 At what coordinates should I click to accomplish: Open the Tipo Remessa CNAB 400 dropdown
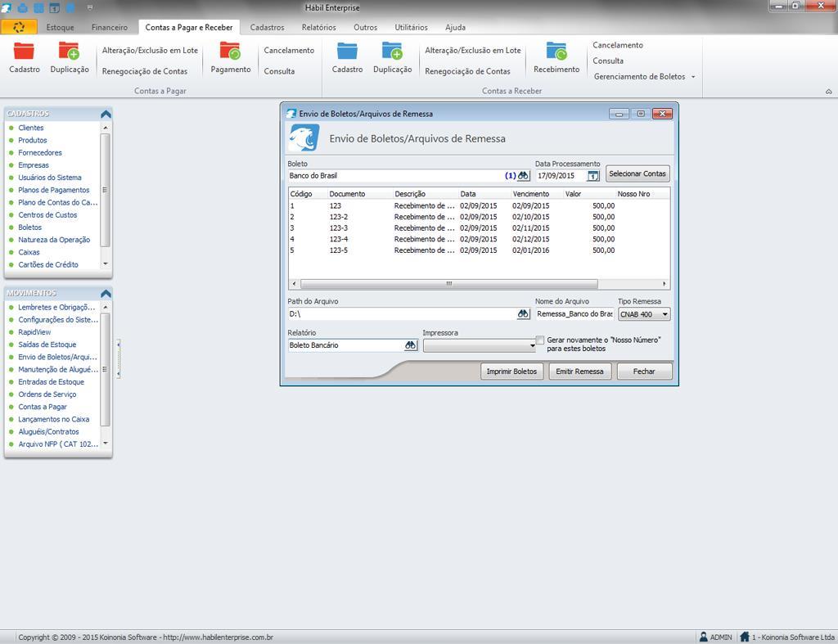pos(644,314)
